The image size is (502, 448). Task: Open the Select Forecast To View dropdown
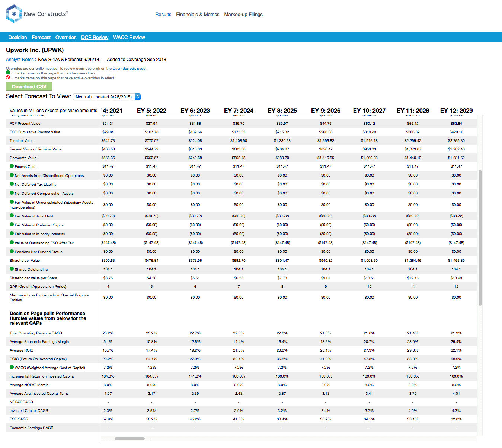[x=107, y=97]
